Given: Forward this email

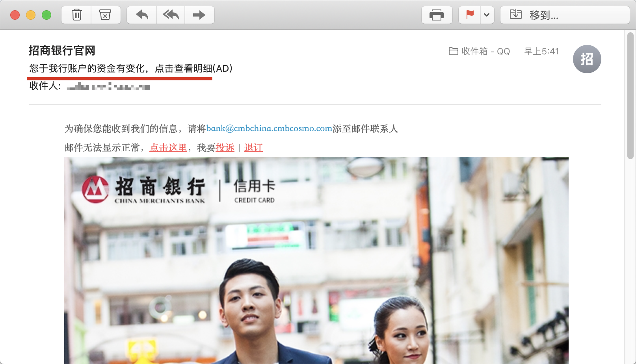Looking at the screenshot, I should [x=199, y=15].
